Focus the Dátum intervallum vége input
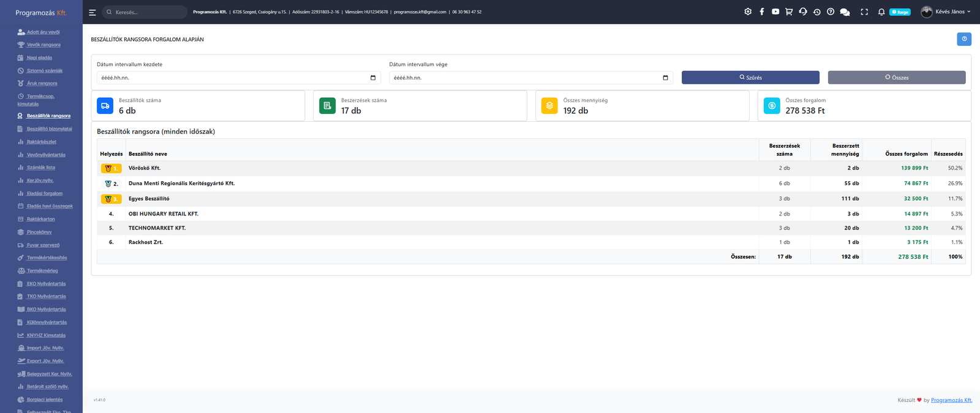This screenshot has width=980, height=413. [531, 78]
